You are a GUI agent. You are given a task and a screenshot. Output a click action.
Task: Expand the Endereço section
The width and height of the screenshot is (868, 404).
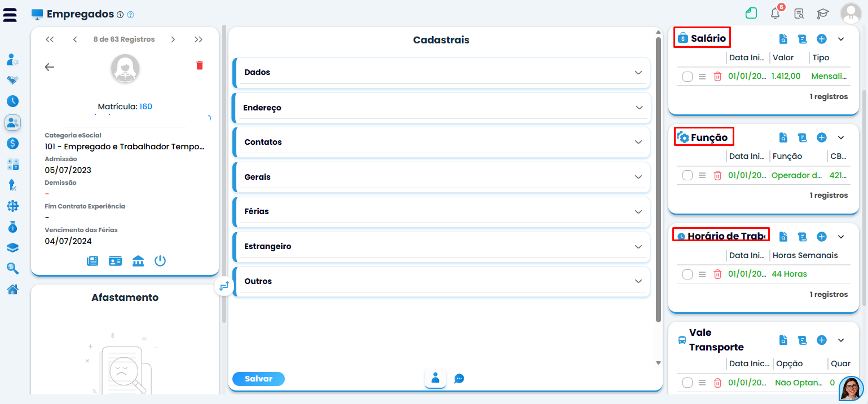click(x=441, y=108)
